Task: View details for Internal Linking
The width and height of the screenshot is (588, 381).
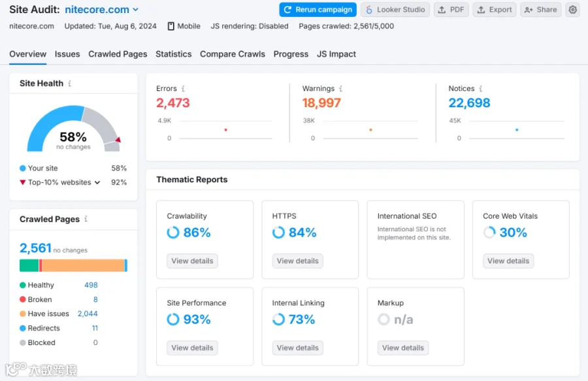Action: pyautogui.click(x=297, y=348)
